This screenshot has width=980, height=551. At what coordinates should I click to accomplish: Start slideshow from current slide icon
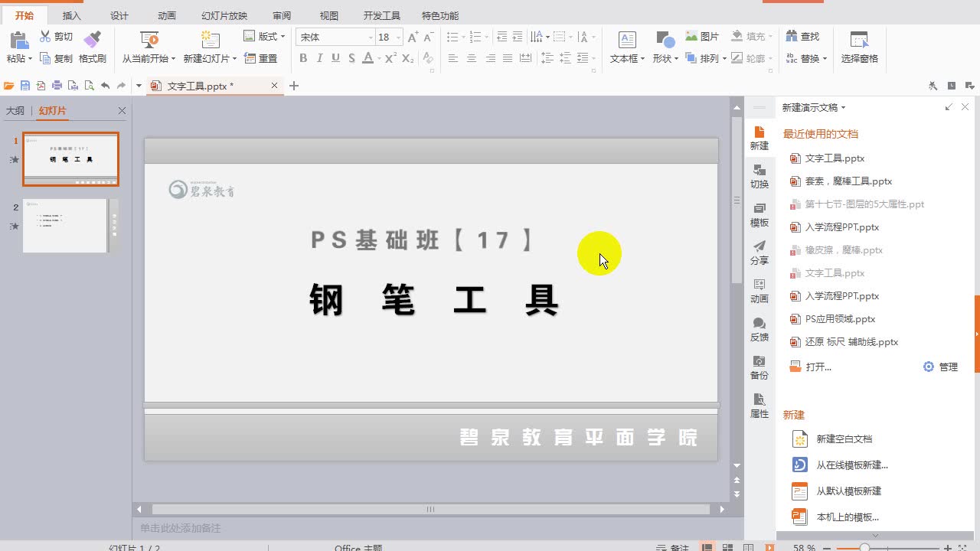[x=149, y=41]
